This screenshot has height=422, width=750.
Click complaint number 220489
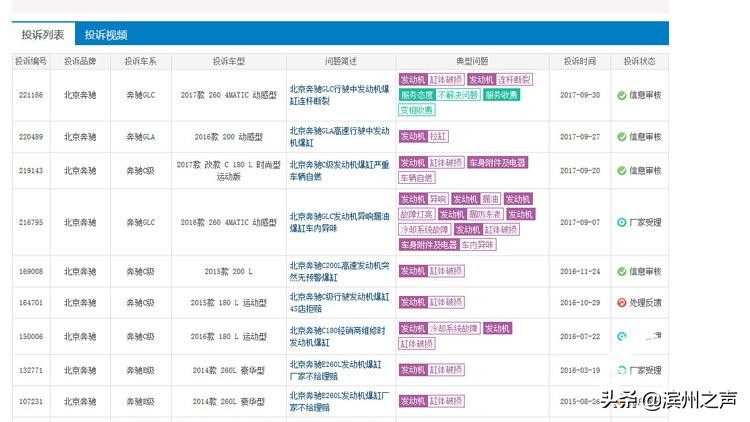pyautogui.click(x=31, y=137)
